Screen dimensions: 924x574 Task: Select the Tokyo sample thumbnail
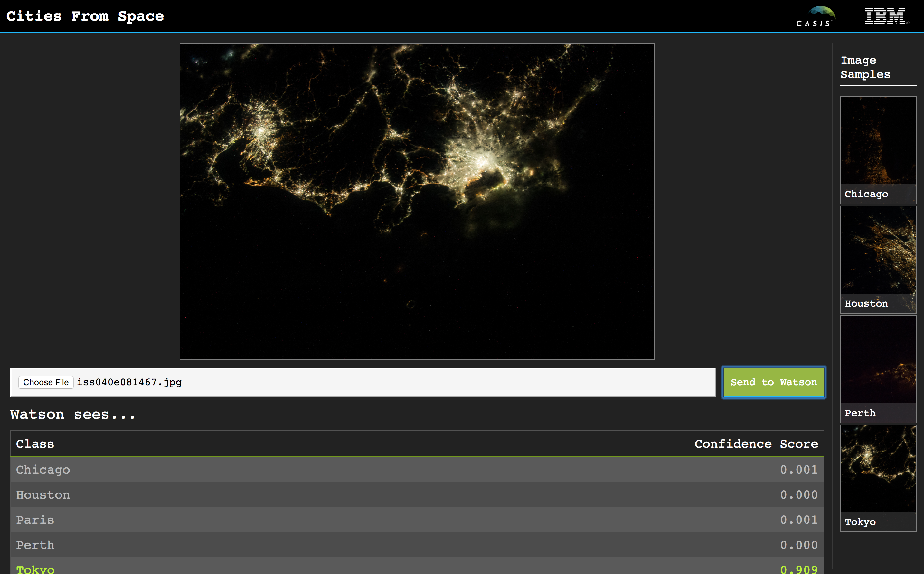click(878, 478)
